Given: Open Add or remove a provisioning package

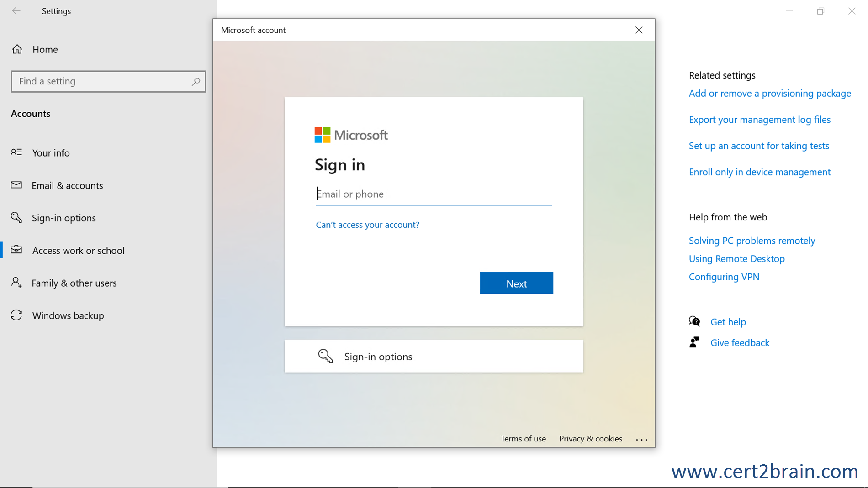Looking at the screenshot, I should (770, 94).
